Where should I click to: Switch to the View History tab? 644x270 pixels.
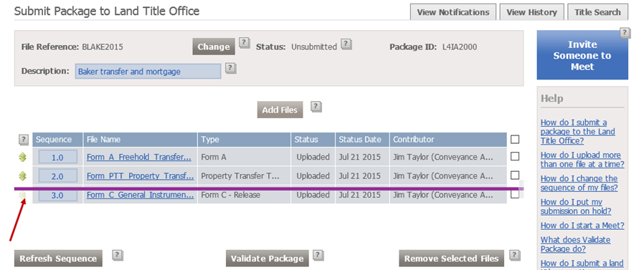tap(532, 12)
